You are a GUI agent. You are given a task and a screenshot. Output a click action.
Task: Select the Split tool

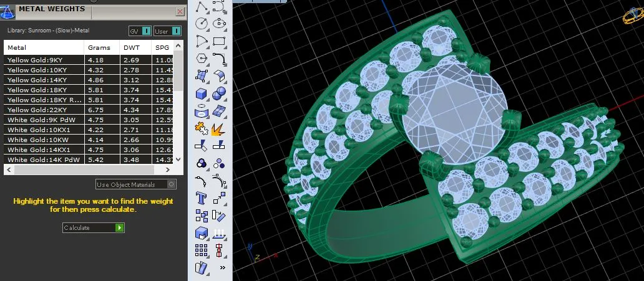click(x=219, y=146)
